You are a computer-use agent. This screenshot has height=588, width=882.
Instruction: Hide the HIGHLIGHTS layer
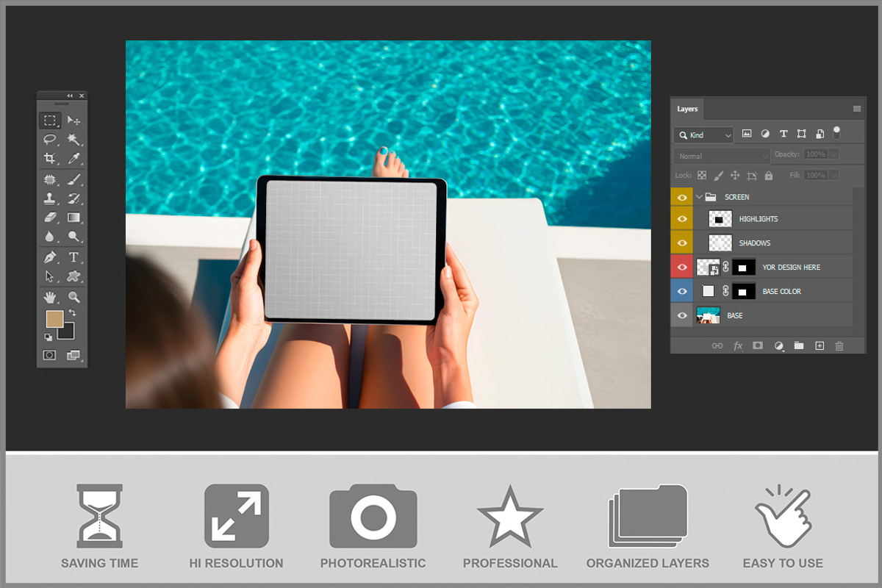click(x=682, y=219)
